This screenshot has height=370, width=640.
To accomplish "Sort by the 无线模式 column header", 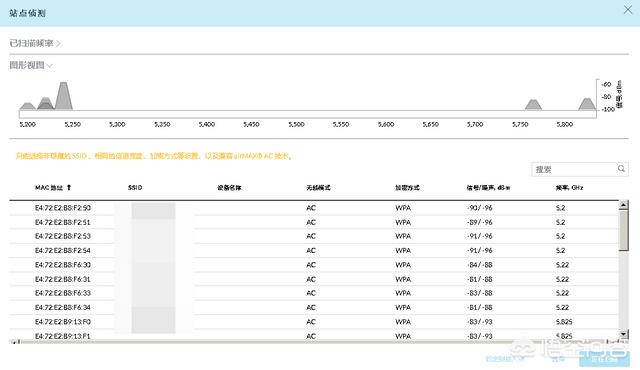I will pyautogui.click(x=318, y=188).
